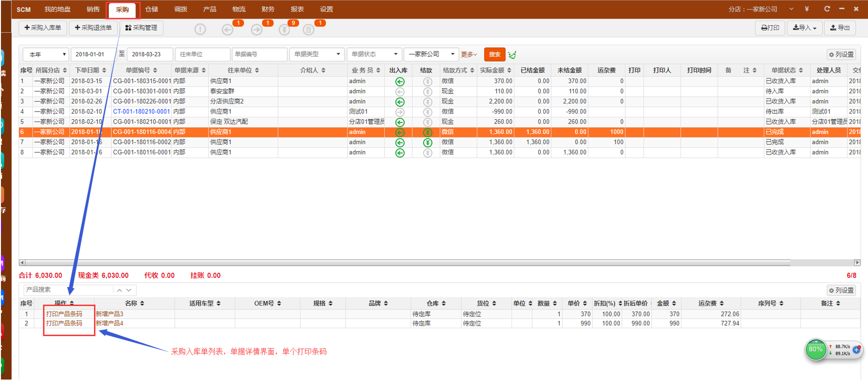Click the right-arrow circle icon in toolbar
This screenshot has width=868, height=391.
pos(257,30)
